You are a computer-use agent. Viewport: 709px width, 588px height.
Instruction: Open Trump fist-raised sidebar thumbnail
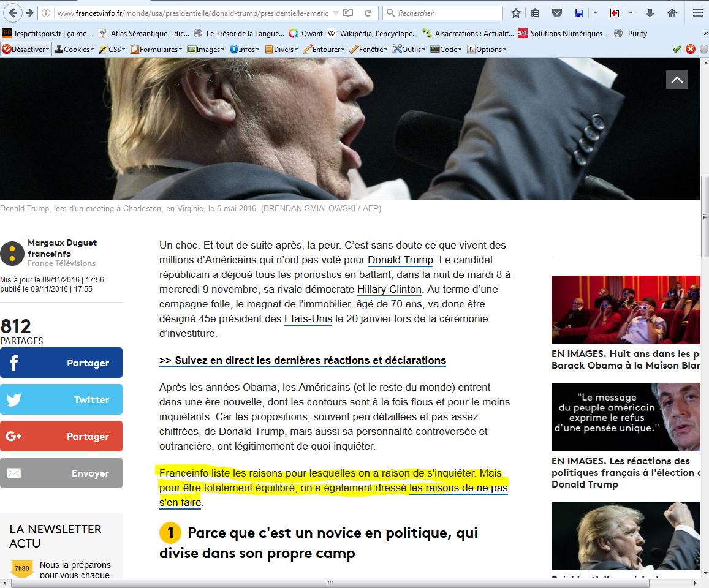[x=626, y=535]
